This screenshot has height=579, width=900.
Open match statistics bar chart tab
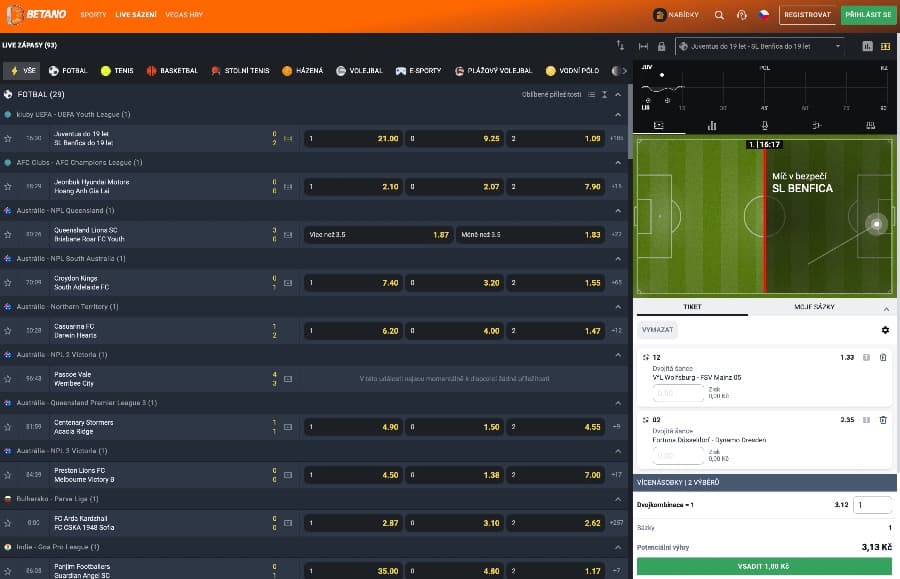point(711,126)
